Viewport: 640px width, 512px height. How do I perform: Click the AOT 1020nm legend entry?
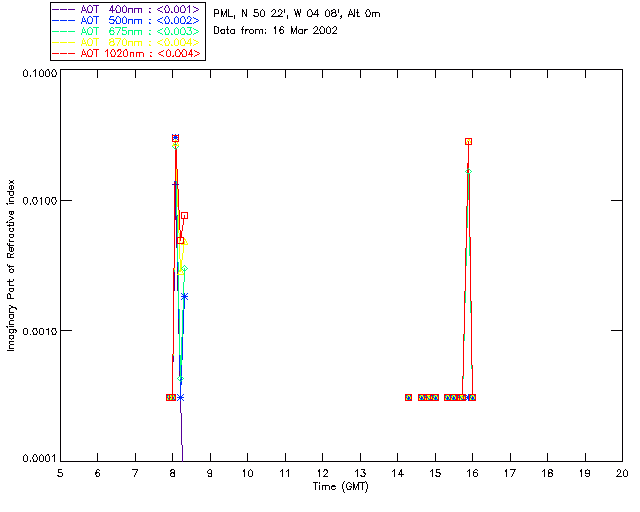coord(127,53)
